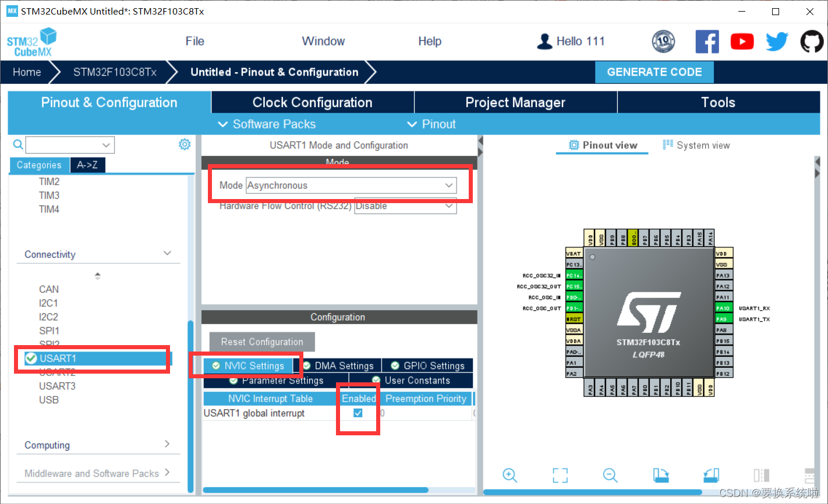Open the Twitter link icon
The width and height of the screenshot is (828, 504).
tap(777, 42)
